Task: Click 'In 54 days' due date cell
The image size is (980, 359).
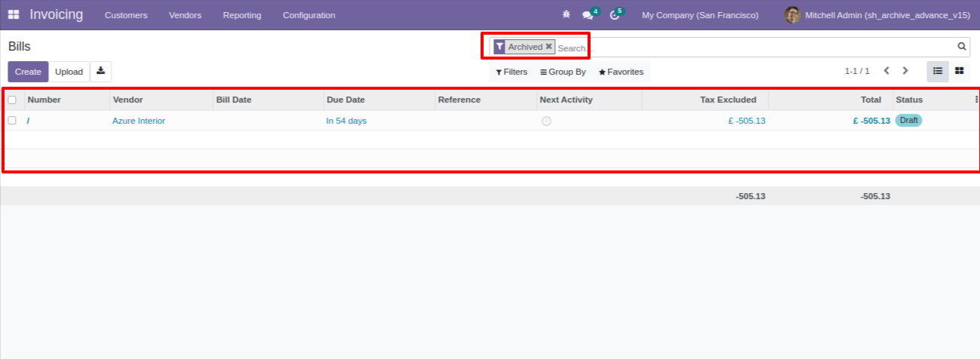Action: pos(347,121)
